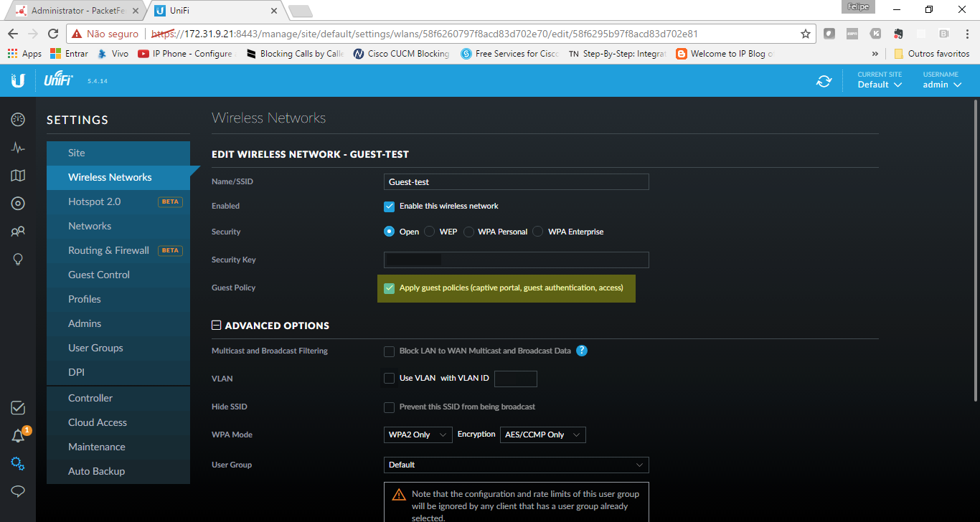This screenshot has height=522, width=980.
Task: Select the WEP security radio button
Action: point(429,232)
